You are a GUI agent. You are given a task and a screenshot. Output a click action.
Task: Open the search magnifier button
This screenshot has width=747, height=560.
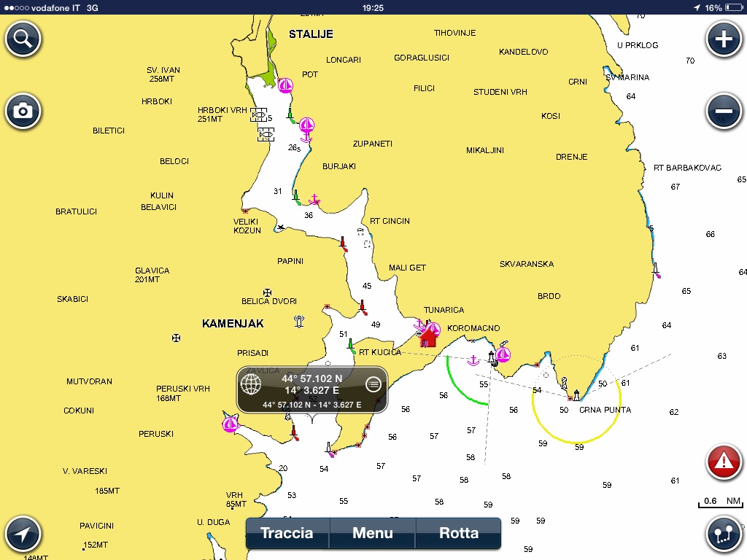(x=23, y=39)
